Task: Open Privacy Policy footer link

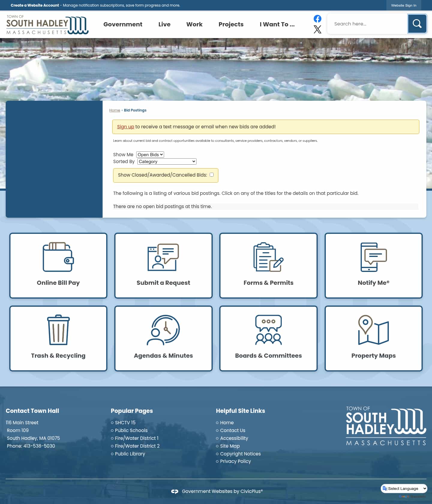Action: coord(235,461)
